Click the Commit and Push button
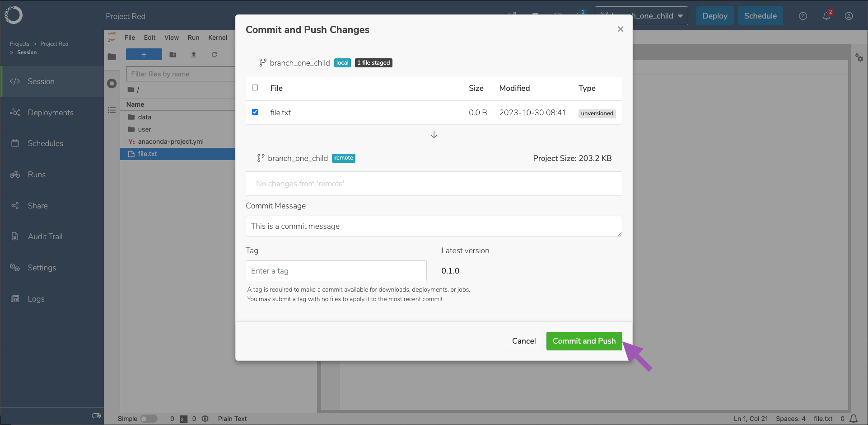868x425 pixels. pyautogui.click(x=584, y=341)
